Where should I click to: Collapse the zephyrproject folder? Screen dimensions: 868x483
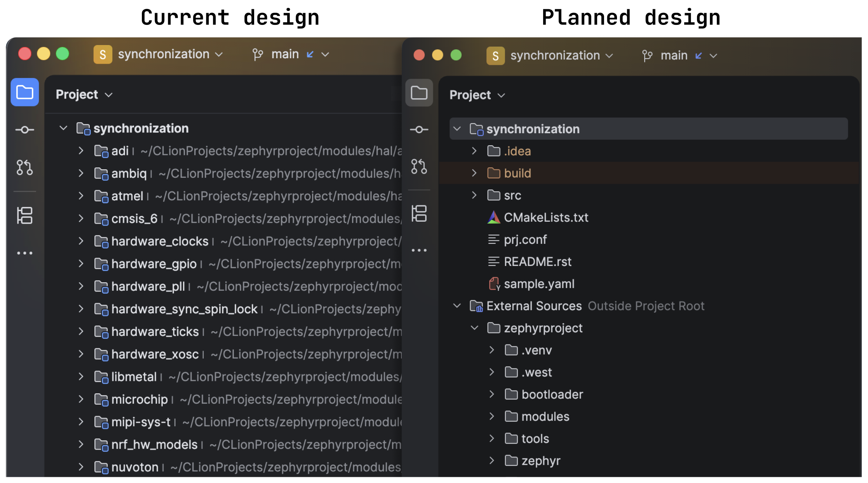(x=474, y=328)
